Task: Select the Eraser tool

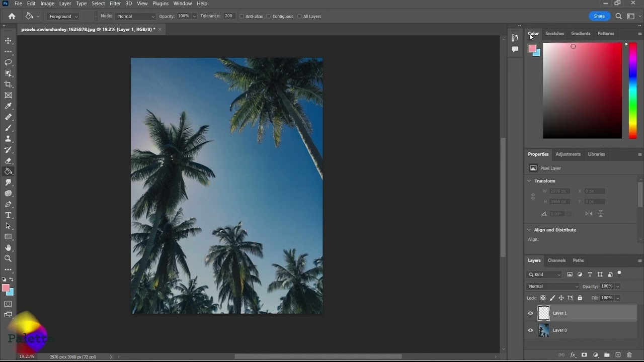Action: (8, 161)
